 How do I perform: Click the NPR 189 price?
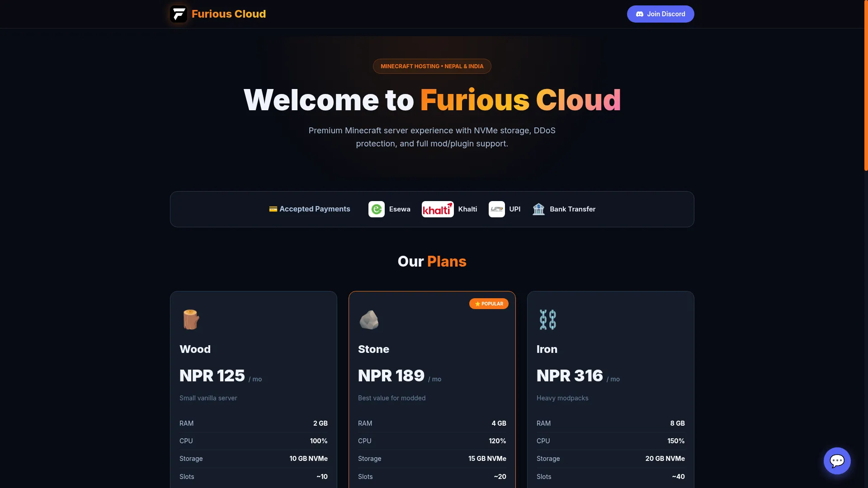(x=391, y=375)
